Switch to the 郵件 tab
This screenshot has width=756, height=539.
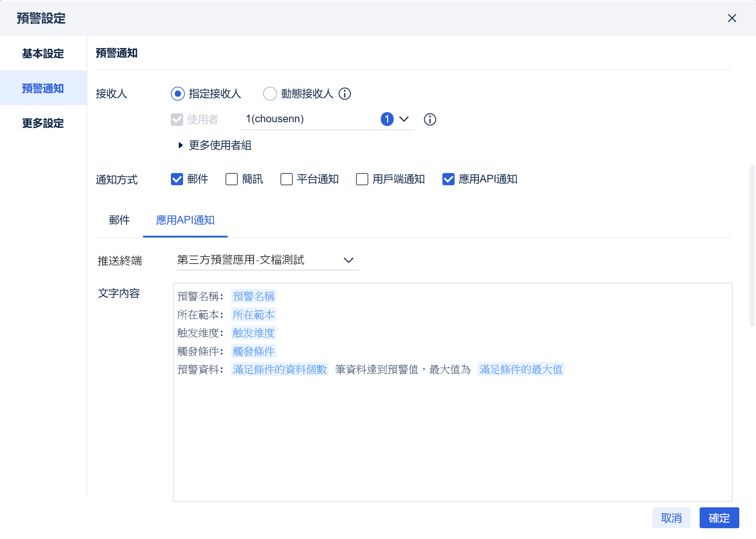[x=119, y=220]
